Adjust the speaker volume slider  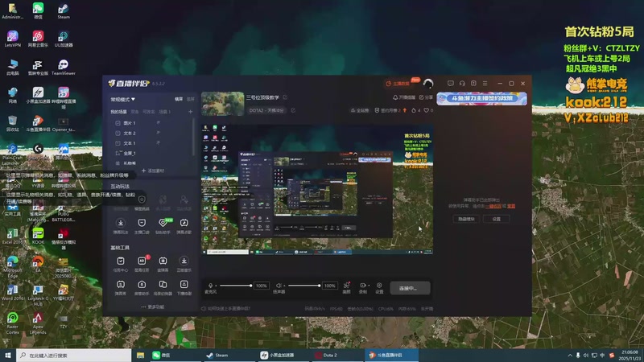click(x=304, y=286)
